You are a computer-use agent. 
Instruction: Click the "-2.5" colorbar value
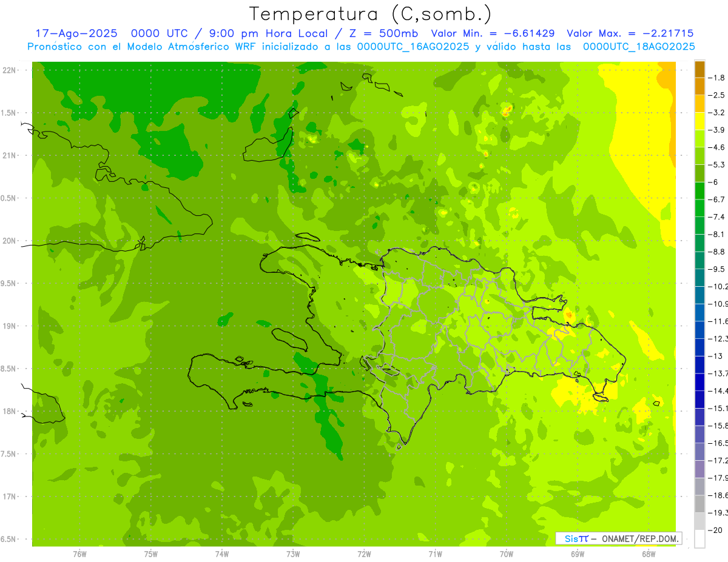717,95
